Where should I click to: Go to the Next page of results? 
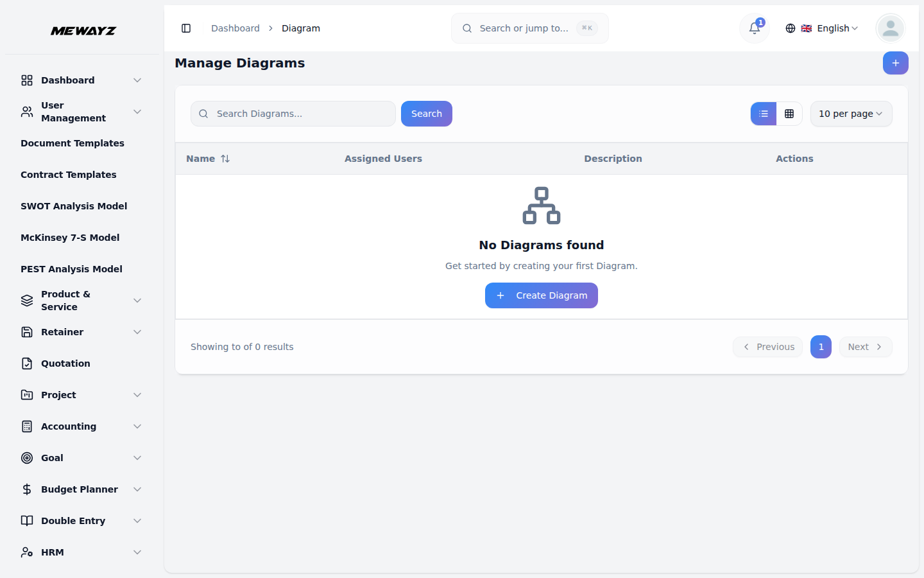pos(865,347)
